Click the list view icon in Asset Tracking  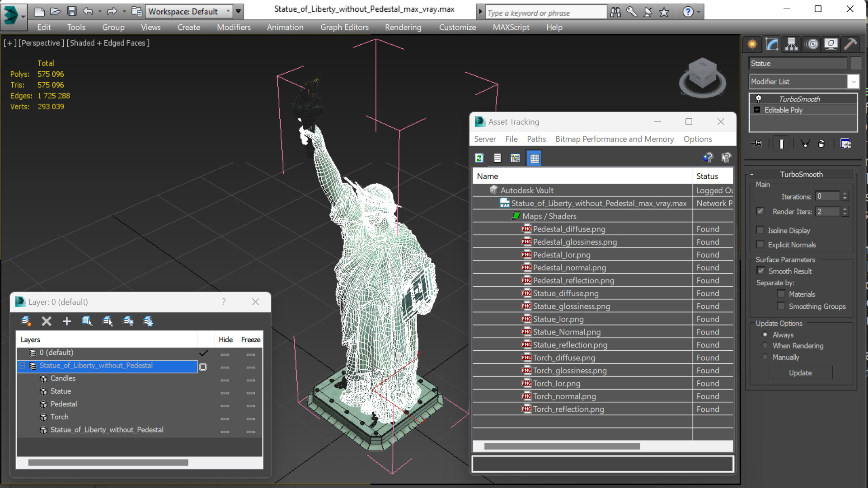[497, 158]
